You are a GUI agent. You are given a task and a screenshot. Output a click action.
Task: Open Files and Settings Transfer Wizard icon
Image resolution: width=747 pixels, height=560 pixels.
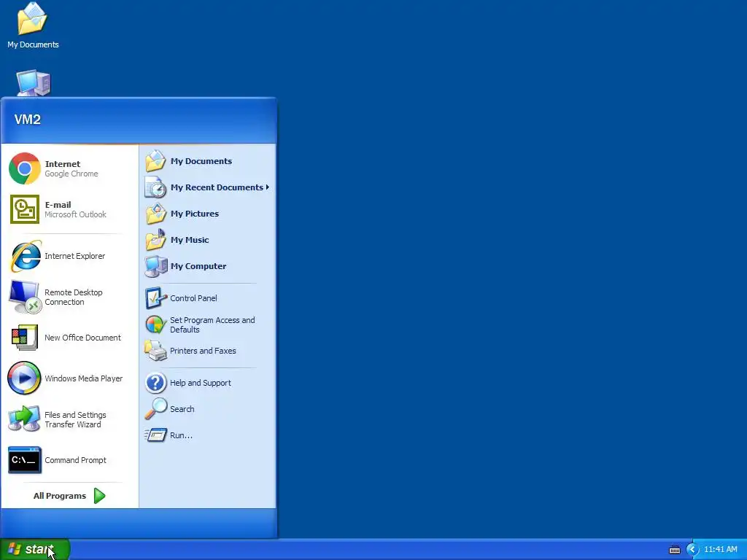tap(24, 419)
